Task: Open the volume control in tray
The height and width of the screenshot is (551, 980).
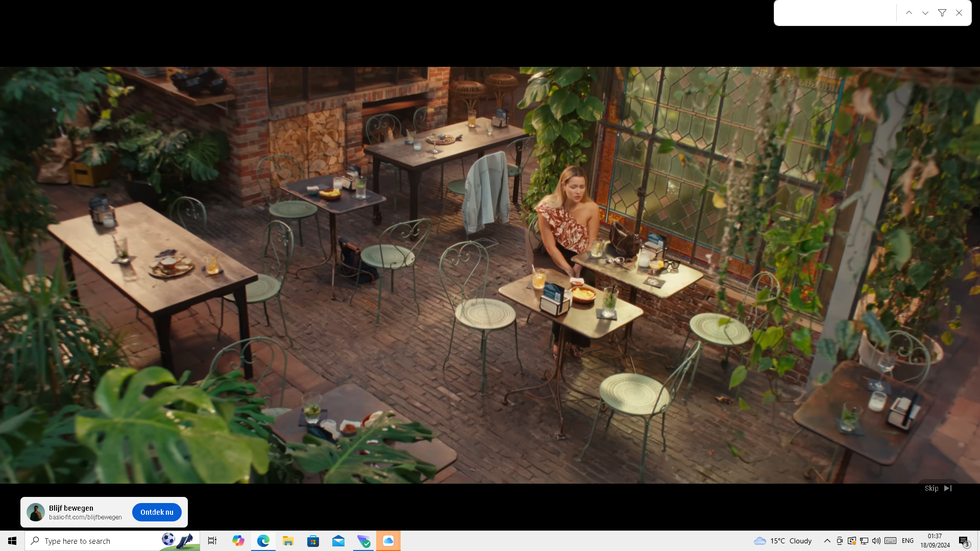Action: point(876,541)
